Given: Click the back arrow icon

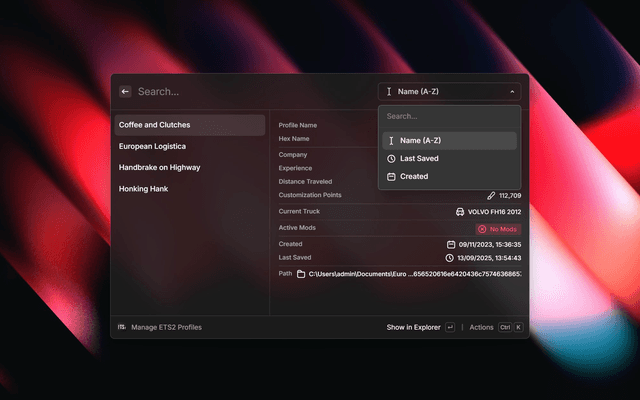Looking at the screenshot, I should coord(125,91).
